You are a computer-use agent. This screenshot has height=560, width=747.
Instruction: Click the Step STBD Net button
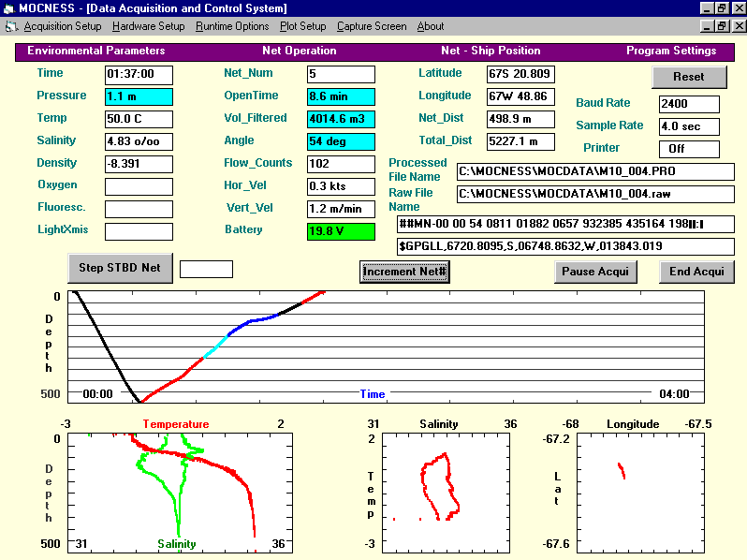120,268
